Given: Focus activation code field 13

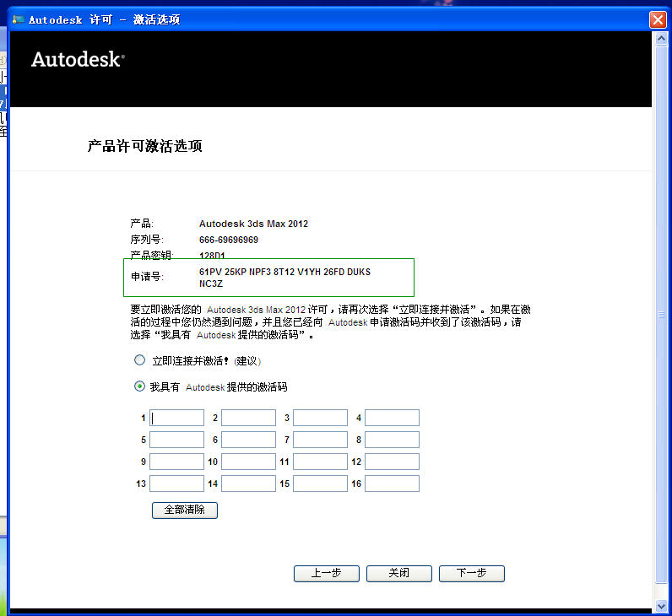Looking at the screenshot, I should [176, 484].
